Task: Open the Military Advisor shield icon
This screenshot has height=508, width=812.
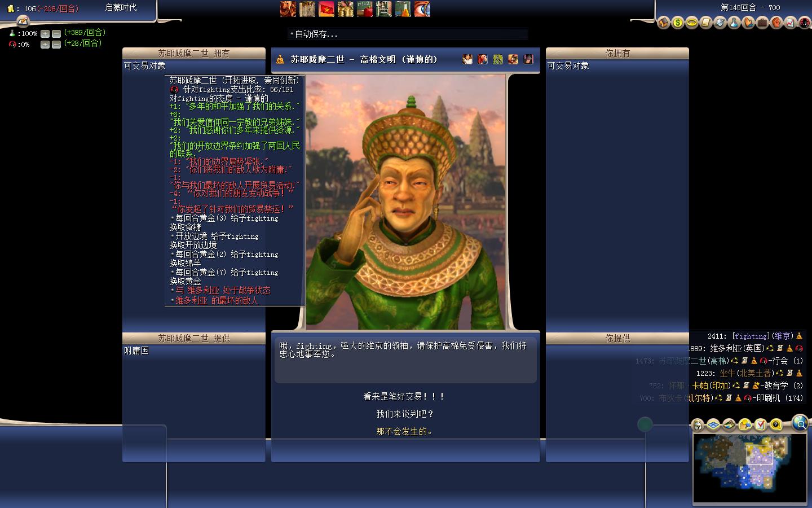Action: click(x=720, y=23)
